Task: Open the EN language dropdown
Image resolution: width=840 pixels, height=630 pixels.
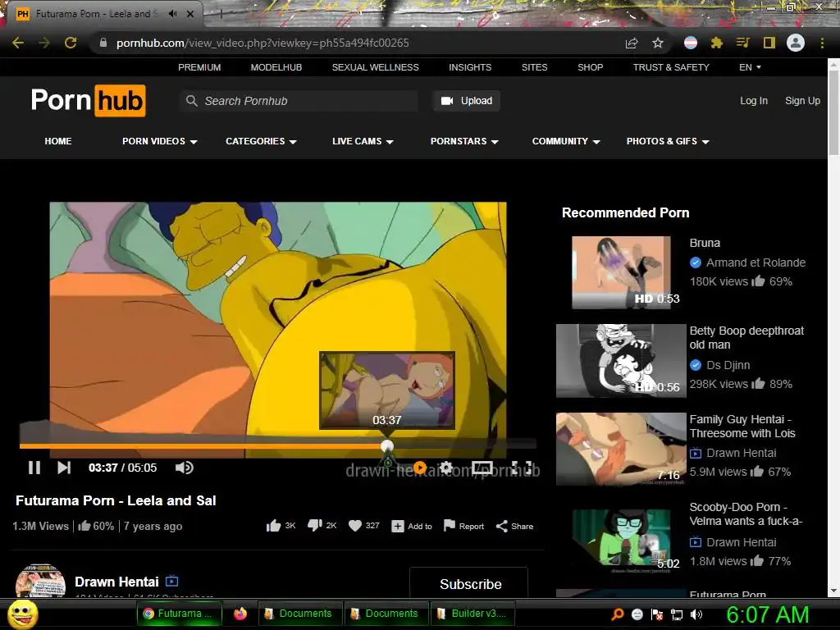Action: click(750, 67)
